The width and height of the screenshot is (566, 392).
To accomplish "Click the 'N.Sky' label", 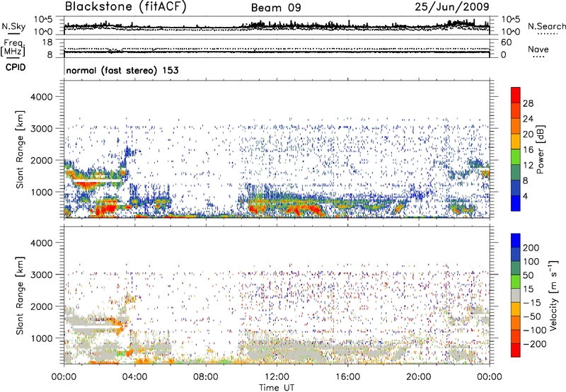I will (13, 26).
